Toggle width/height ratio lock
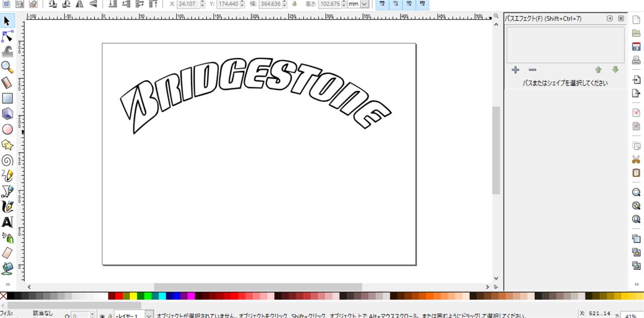The image size is (644, 318). pyautogui.click(x=294, y=4)
